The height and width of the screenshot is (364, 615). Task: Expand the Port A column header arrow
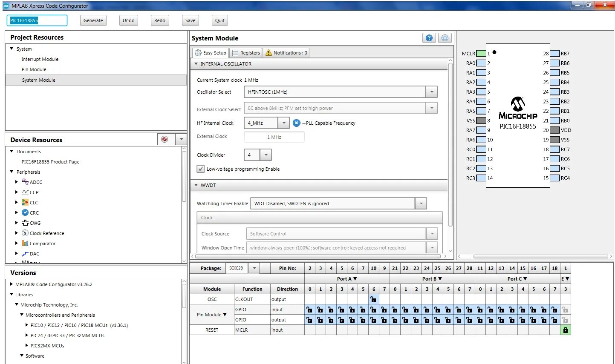click(x=355, y=279)
